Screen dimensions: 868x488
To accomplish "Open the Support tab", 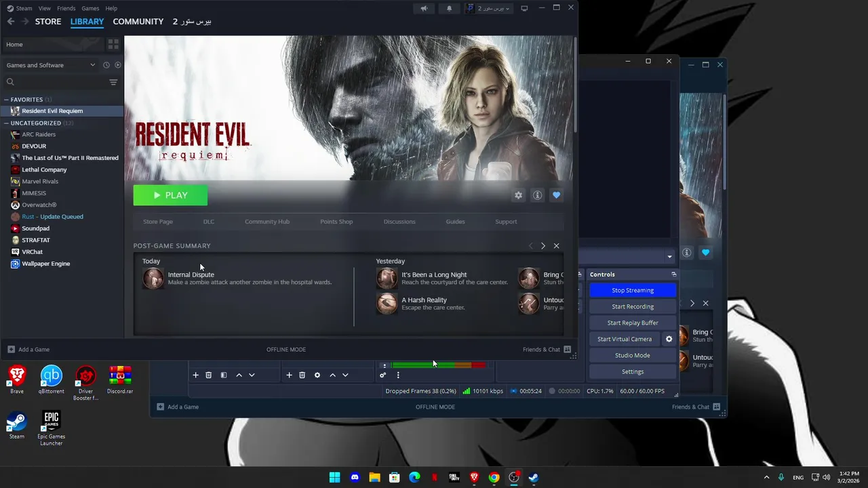I will [506, 222].
